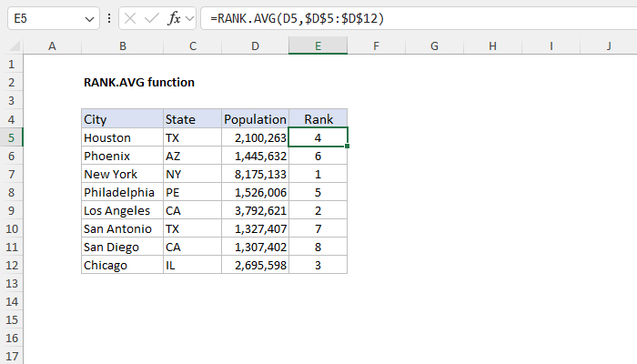The image size is (637, 364).
Task: Select column C header
Action: (x=193, y=45)
